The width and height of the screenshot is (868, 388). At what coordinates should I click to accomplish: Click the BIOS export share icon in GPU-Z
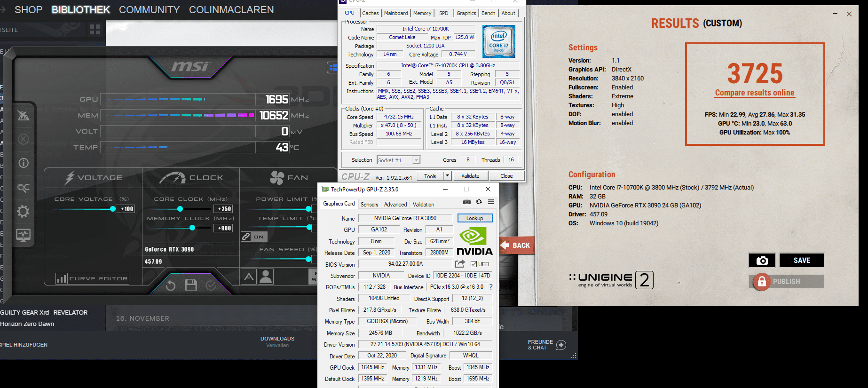(x=460, y=264)
